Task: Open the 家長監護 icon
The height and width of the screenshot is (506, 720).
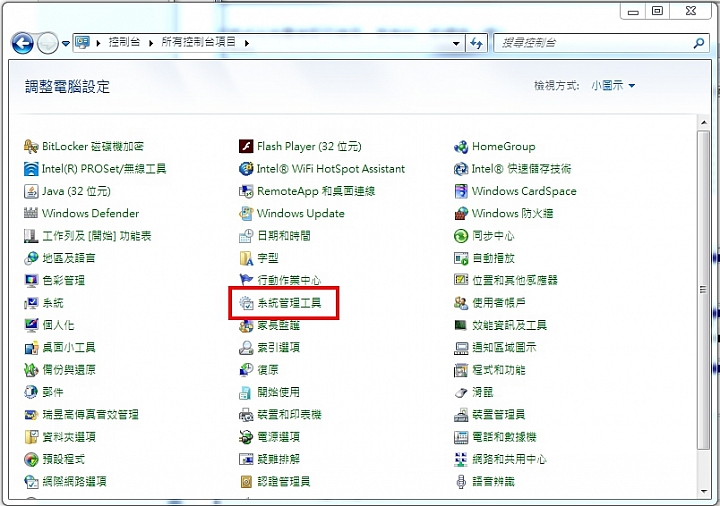Action: coord(246,325)
